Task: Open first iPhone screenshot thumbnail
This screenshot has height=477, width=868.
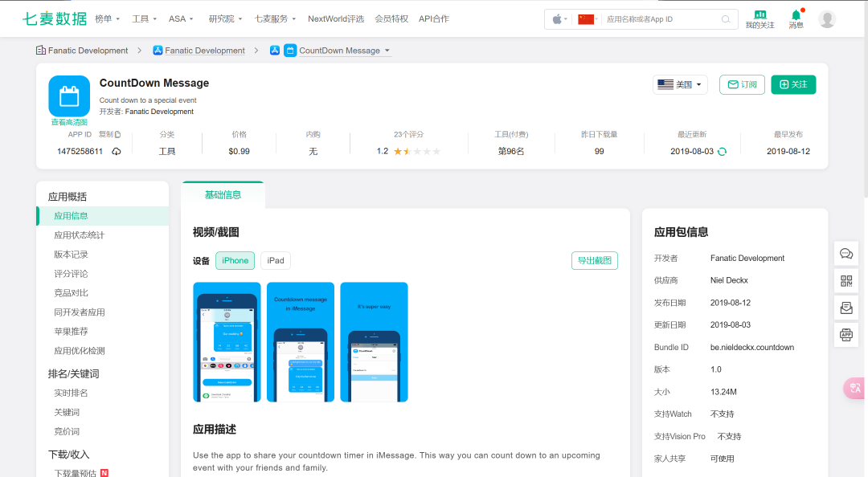Action: pos(227,342)
